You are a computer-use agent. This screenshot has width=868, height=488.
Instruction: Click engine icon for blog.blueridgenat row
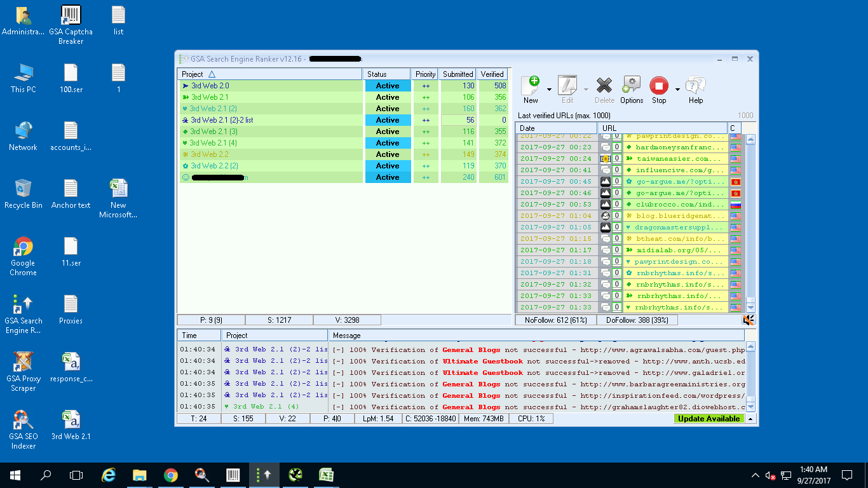[x=606, y=216]
